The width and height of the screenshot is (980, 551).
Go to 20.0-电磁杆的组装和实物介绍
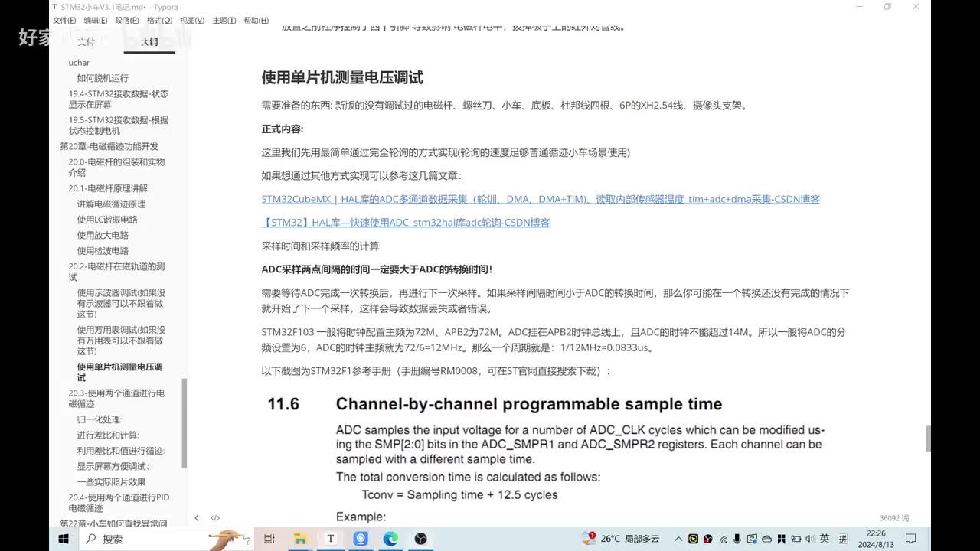116,167
